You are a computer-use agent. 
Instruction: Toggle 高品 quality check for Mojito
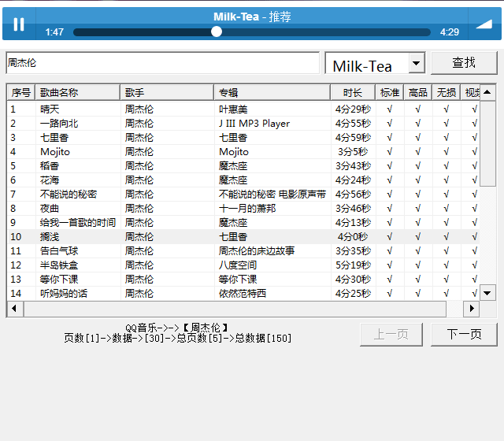(x=417, y=152)
